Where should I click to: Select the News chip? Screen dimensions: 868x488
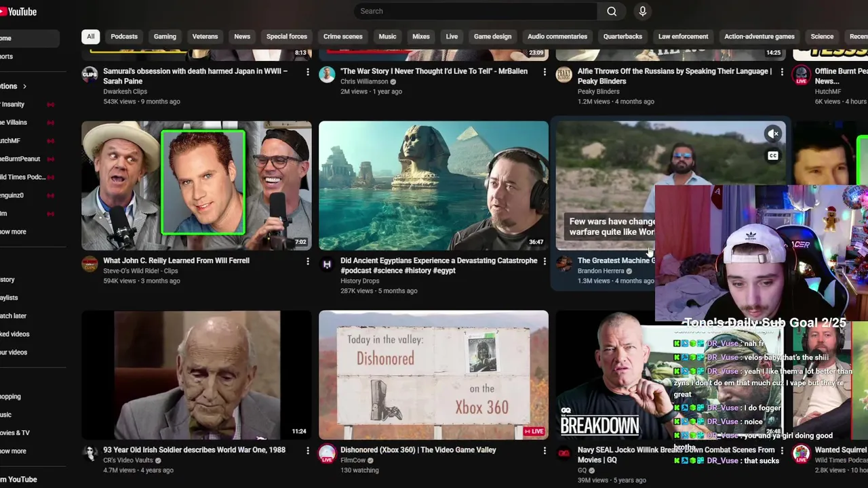[x=242, y=37]
